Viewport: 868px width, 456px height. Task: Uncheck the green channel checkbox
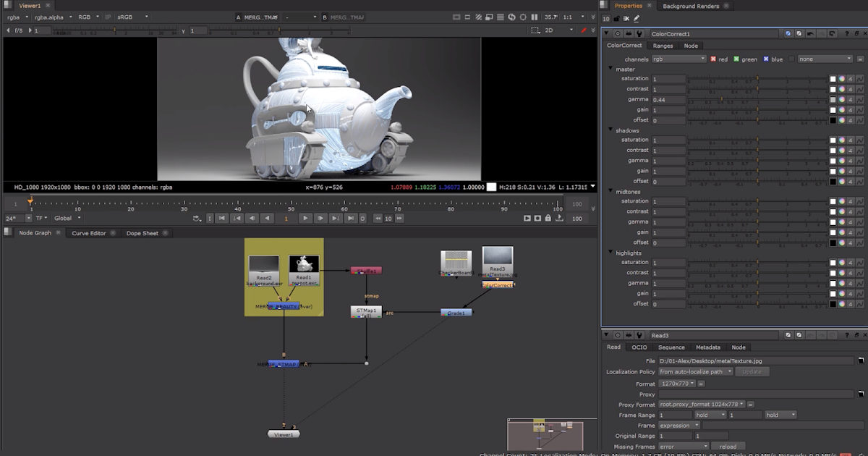coord(736,59)
